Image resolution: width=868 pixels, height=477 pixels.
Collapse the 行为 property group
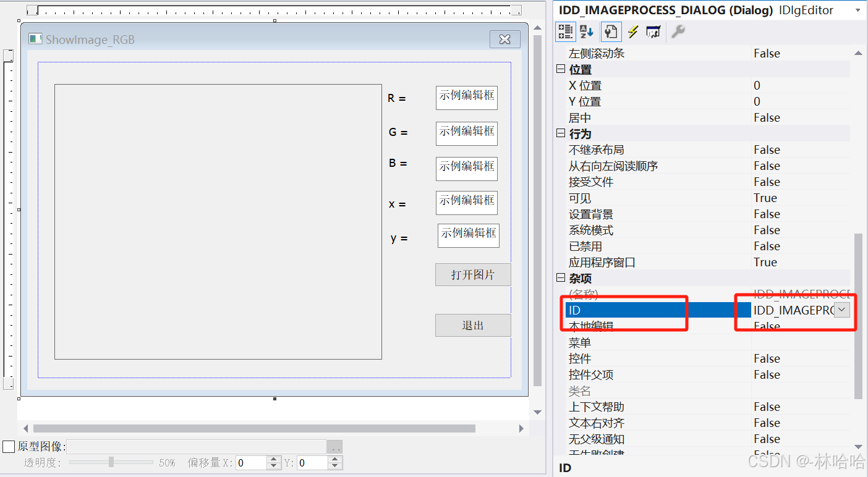[560, 133]
